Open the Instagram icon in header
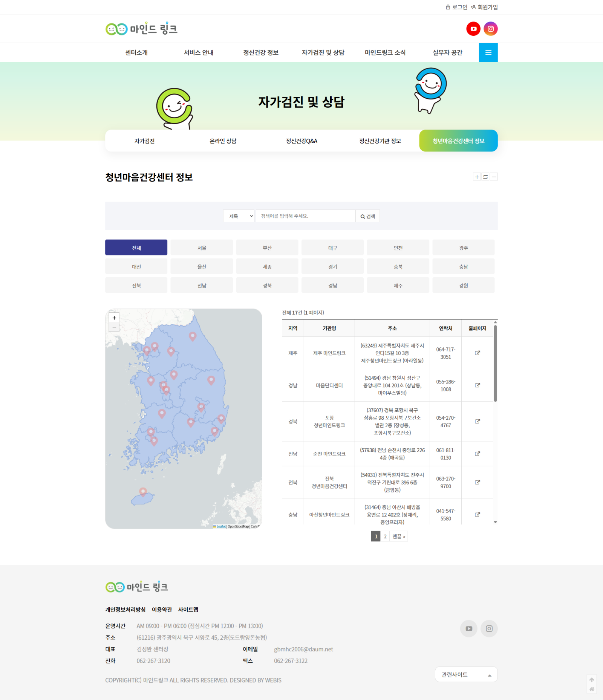Viewport: 603px width, 700px height. 490,29
